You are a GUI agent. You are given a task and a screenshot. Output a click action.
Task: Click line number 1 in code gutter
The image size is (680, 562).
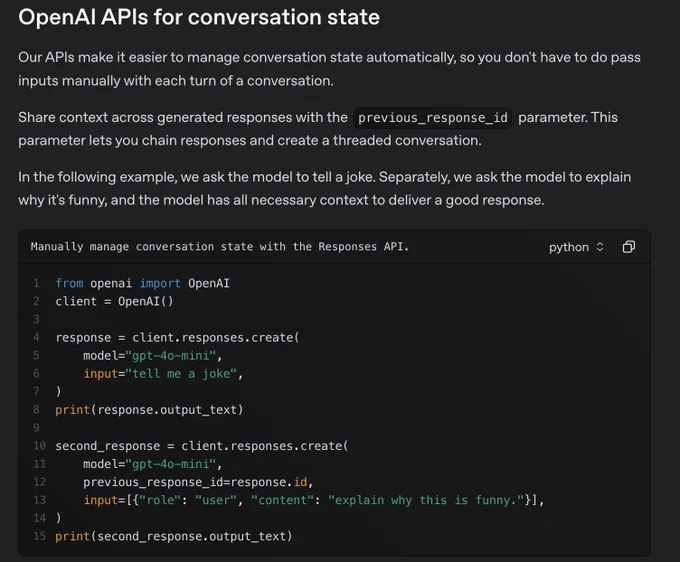pyautogui.click(x=36, y=283)
